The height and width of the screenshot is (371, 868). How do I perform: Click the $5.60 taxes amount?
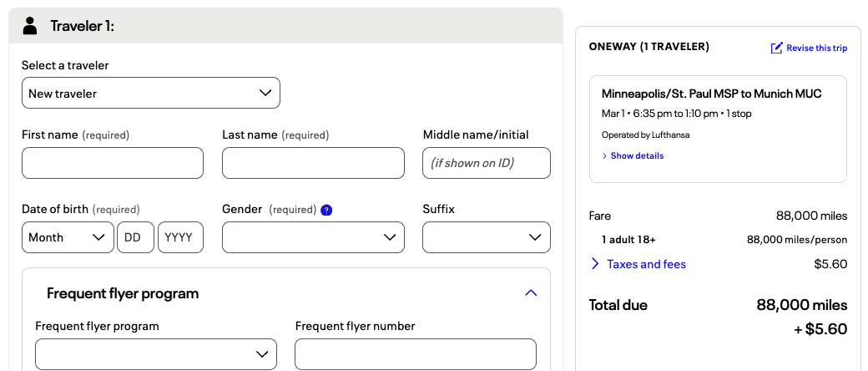coord(830,264)
